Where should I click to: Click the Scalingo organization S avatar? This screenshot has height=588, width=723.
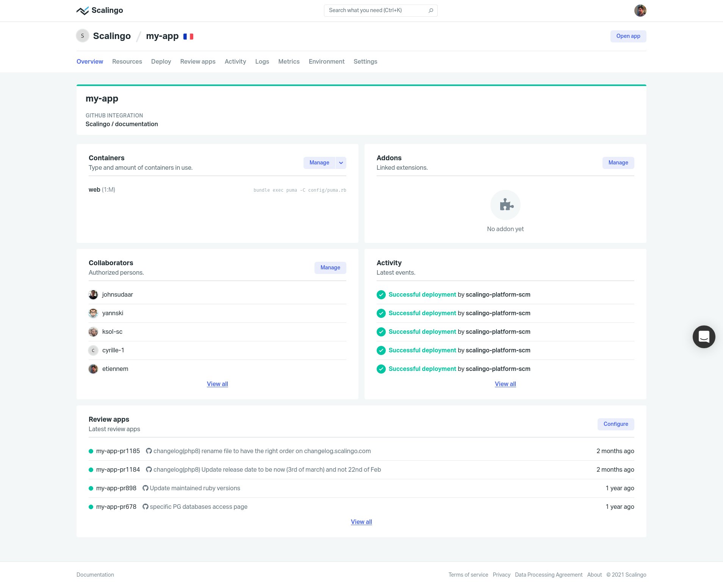coord(83,36)
